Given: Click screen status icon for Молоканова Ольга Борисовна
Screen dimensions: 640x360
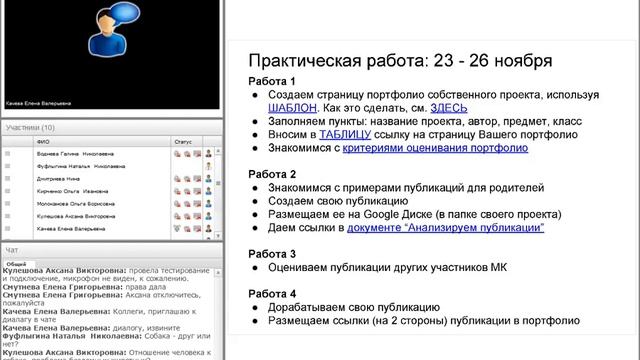Looking at the screenshot, I should [x=197, y=204].
